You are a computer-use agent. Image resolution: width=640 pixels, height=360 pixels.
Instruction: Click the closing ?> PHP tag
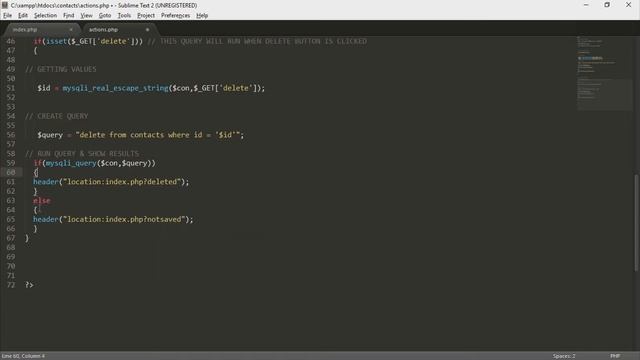[29, 285]
